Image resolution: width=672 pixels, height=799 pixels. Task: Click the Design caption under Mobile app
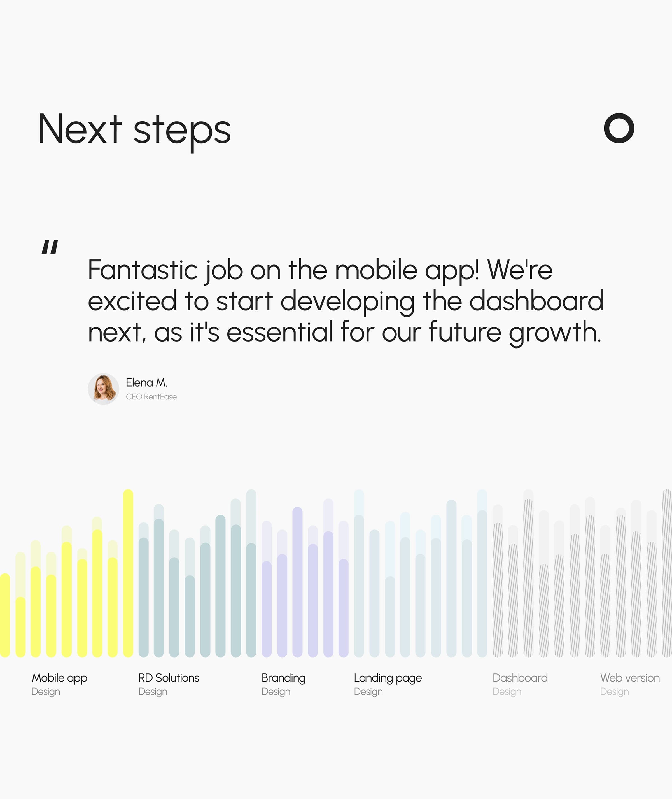[x=46, y=691]
